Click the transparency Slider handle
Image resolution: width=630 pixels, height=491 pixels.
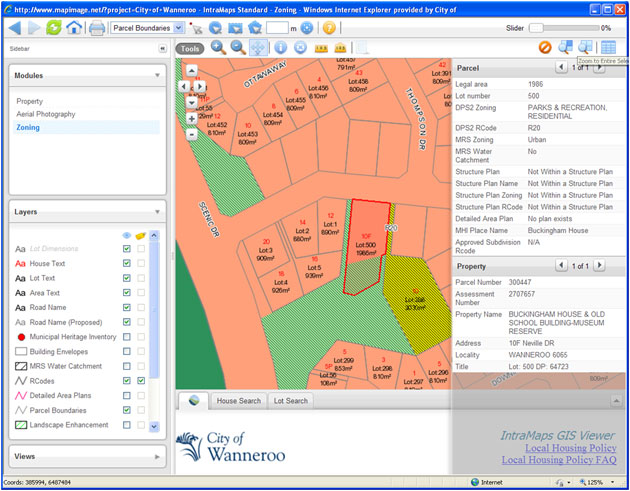pos(536,28)
